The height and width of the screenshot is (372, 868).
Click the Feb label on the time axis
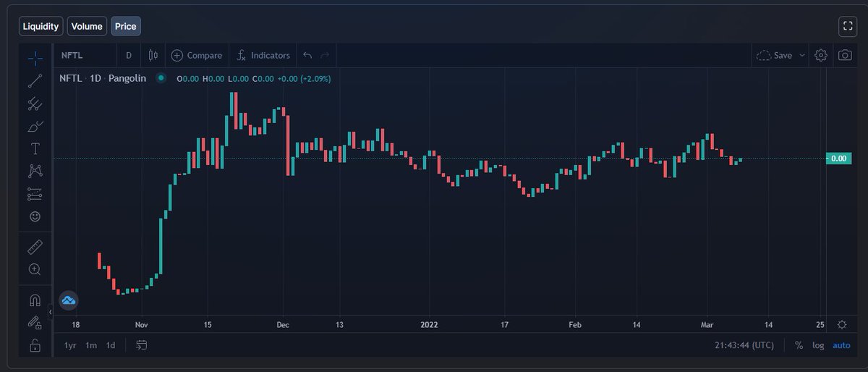pyautogui.click(x=575, y=324)
